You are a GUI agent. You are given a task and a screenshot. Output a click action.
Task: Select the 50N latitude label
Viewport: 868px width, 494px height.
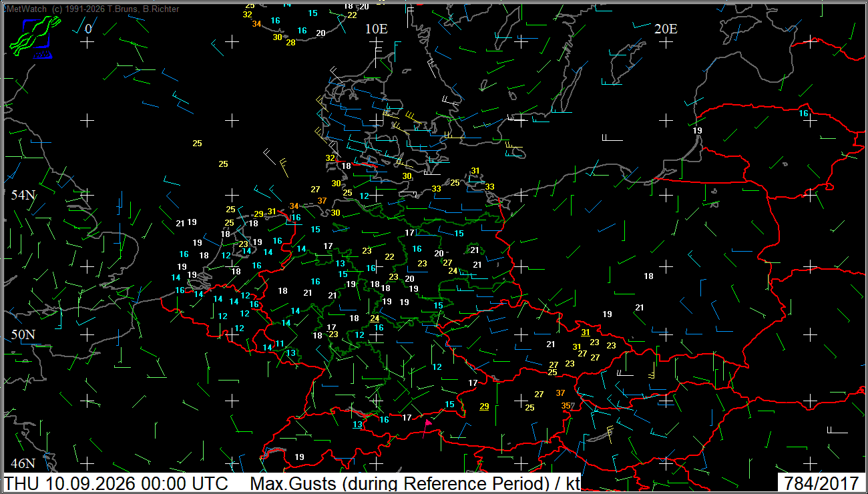click(x=22, y=334)
